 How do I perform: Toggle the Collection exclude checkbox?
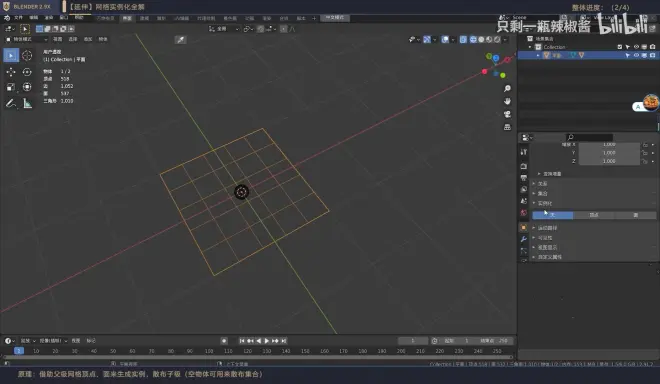(620, 47)
